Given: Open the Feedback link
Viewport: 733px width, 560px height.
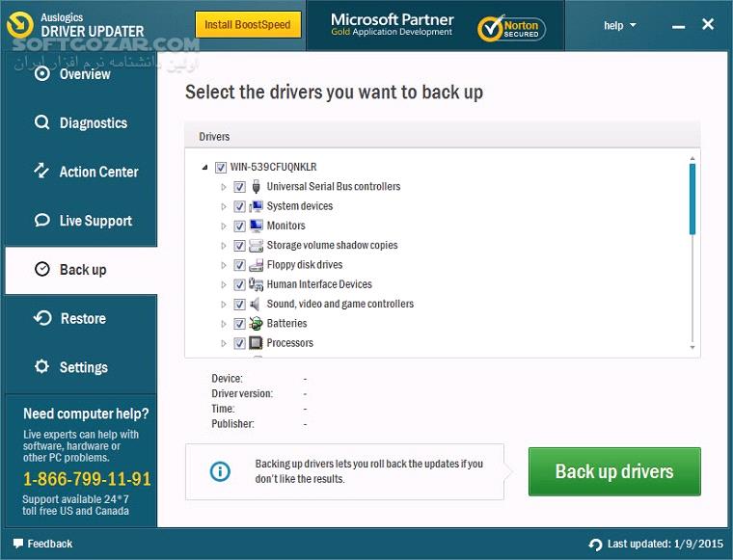Looking at the screenshot, I should click(43, 544).
